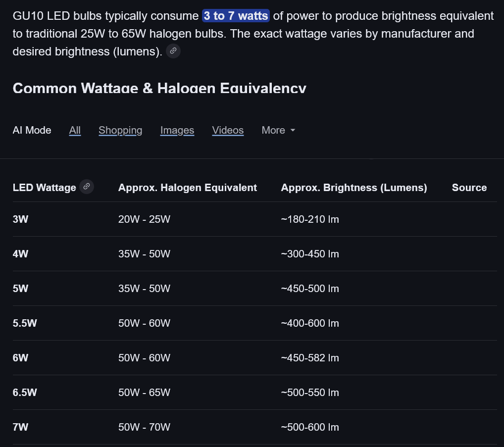Viewport: 504px width, 447px height.
Task: Select the 5.5W table row label
Action: tap(25, 323)
